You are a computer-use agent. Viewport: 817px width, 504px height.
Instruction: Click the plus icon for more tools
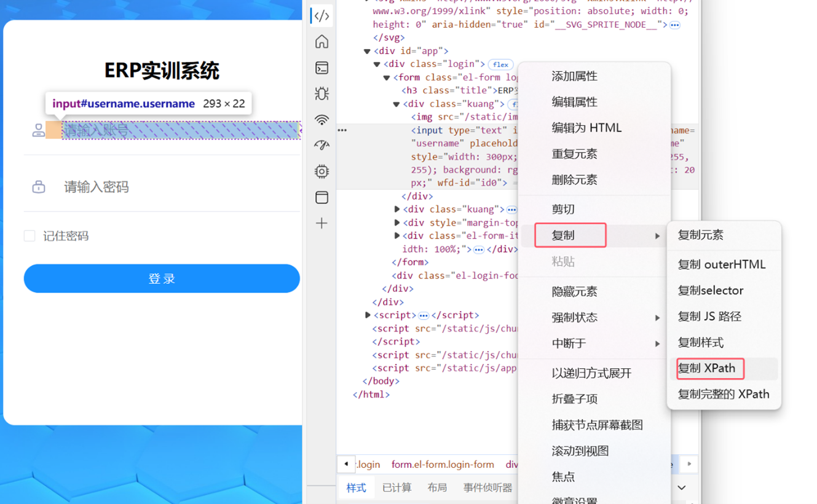[322, 223]
